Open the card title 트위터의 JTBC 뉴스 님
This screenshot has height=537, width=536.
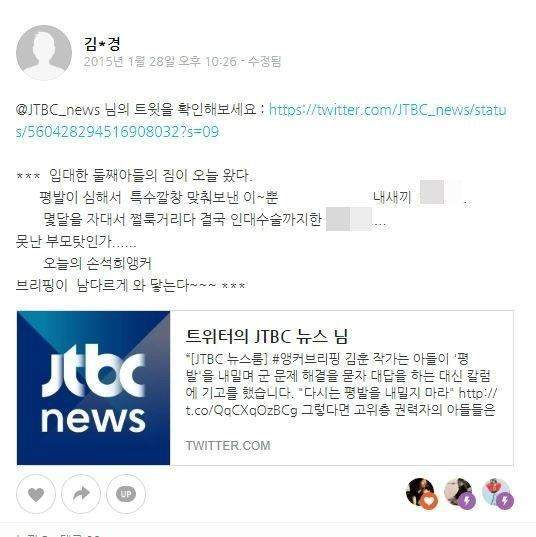(x=266, y=336)
